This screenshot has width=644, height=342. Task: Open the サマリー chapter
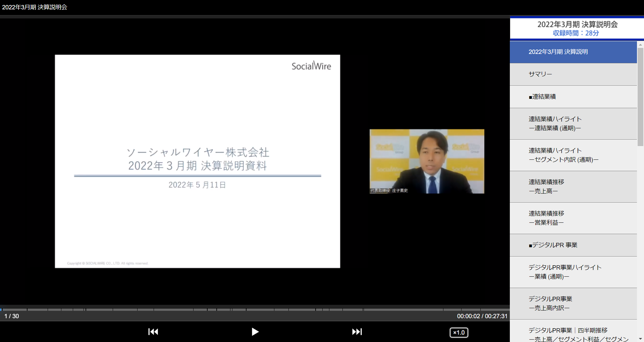click(573, 74)
